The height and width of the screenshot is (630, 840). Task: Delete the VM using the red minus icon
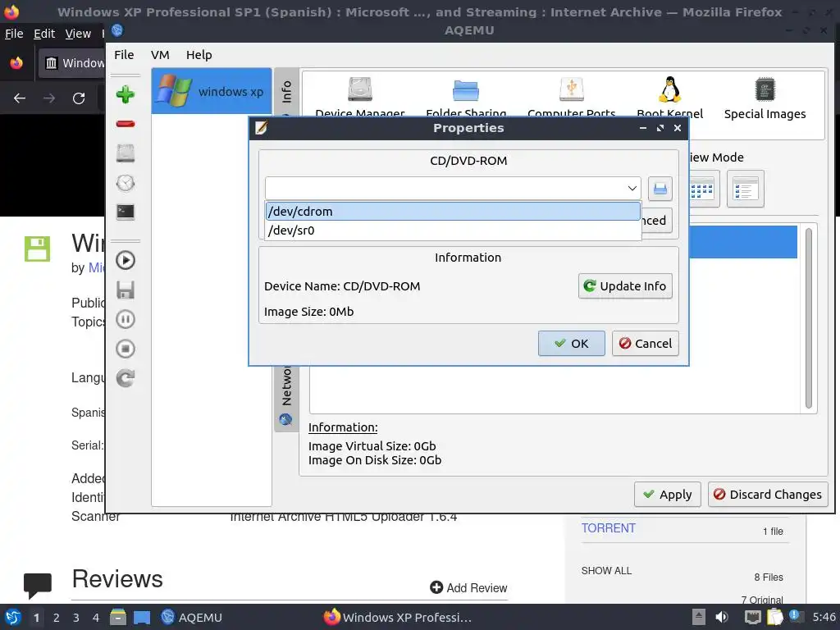(126, 124)
